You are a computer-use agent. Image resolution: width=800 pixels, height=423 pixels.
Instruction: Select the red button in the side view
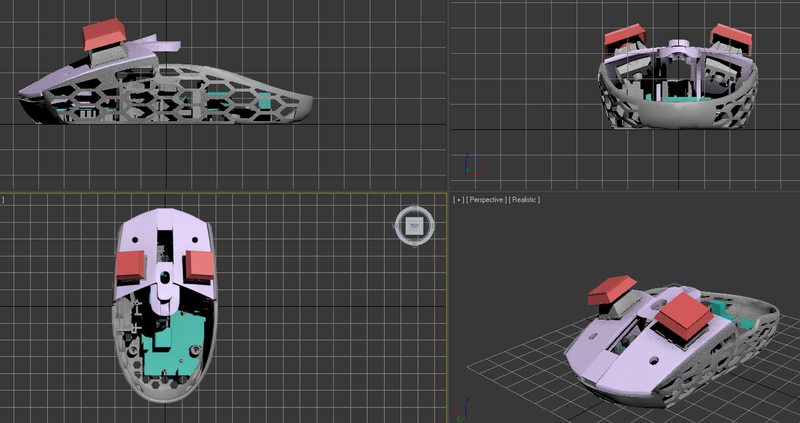pyautogui.click(x=103, y=36)
